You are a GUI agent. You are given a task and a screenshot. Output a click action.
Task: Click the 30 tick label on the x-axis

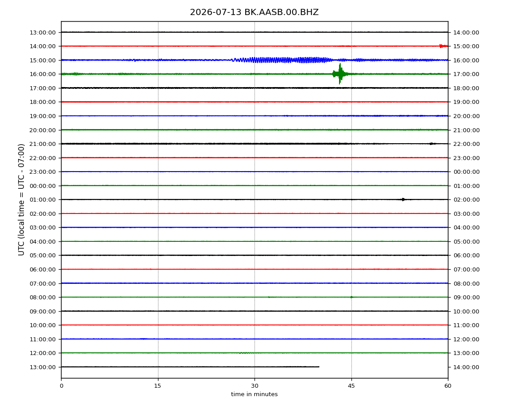tap(254, 386)
